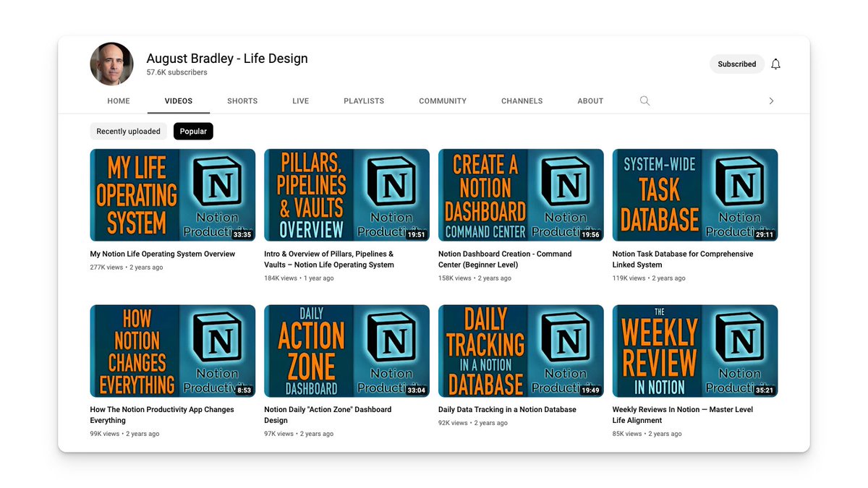Click the 29:11 duration badge
868x488 pixels.
click(765, 235)
